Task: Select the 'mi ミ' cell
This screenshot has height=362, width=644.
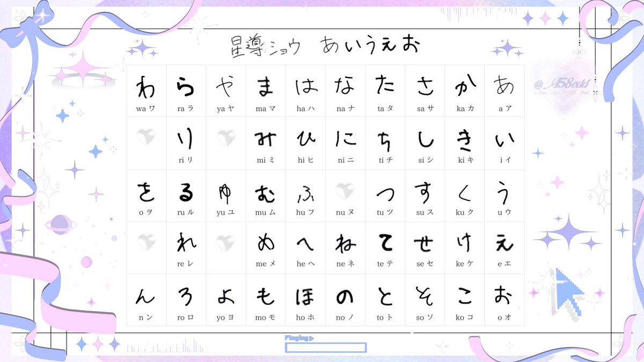Action: (x=266, y=143)
